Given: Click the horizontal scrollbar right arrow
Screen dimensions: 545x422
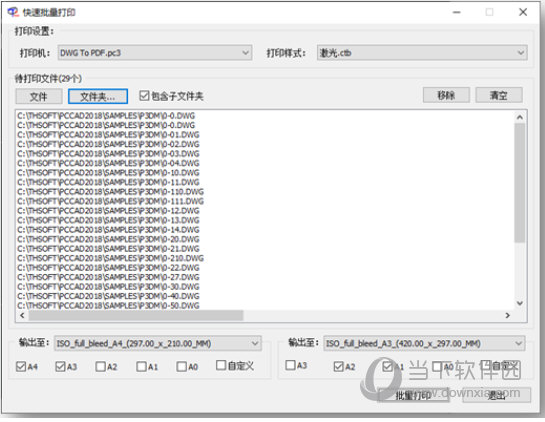Looking at the screenshot, I should point(507,315).
